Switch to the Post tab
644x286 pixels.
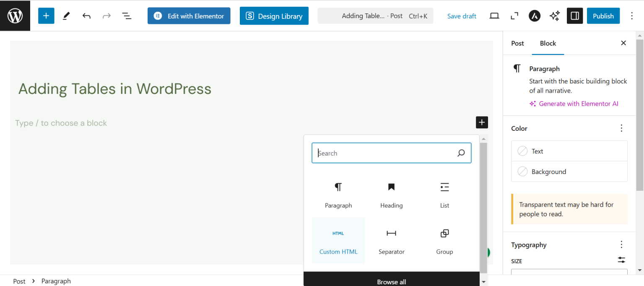click(x=517, y=43)
